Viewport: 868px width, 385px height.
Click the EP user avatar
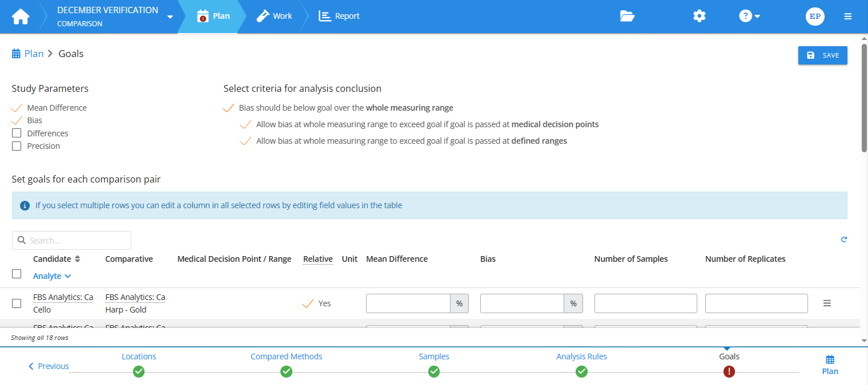coord(815,17)
